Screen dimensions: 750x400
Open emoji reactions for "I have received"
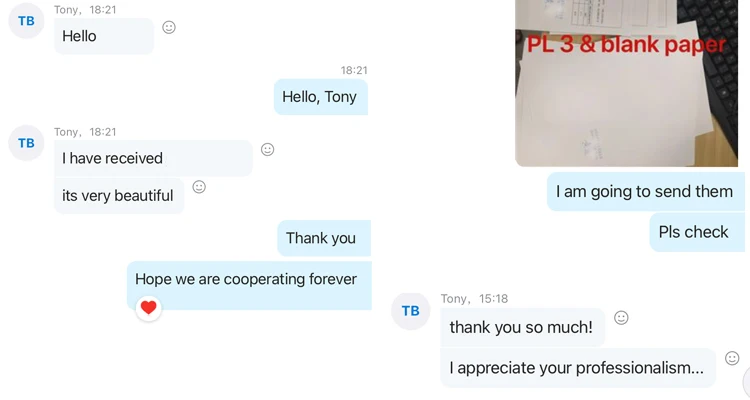click(267, 149)
